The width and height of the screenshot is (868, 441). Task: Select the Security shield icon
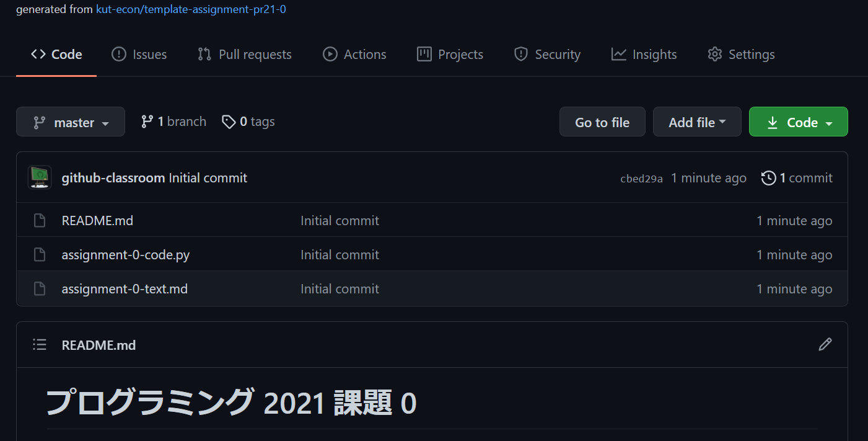[520, 54]
